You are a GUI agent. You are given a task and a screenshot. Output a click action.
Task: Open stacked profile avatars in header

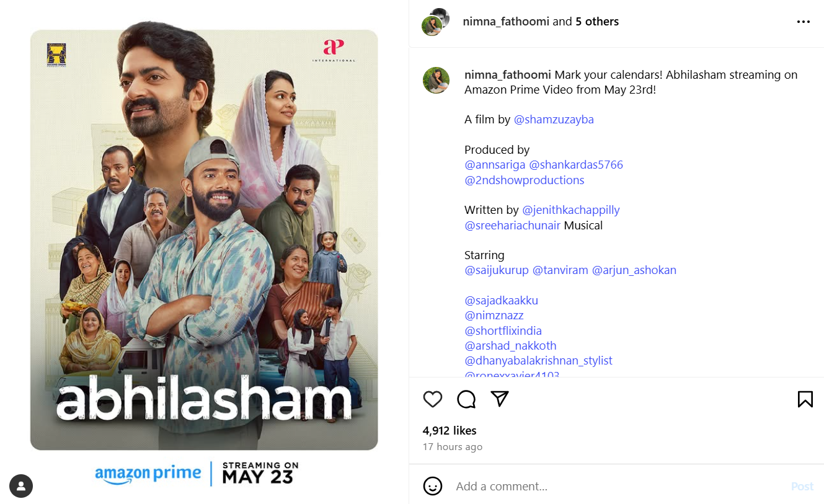(435, 22)
